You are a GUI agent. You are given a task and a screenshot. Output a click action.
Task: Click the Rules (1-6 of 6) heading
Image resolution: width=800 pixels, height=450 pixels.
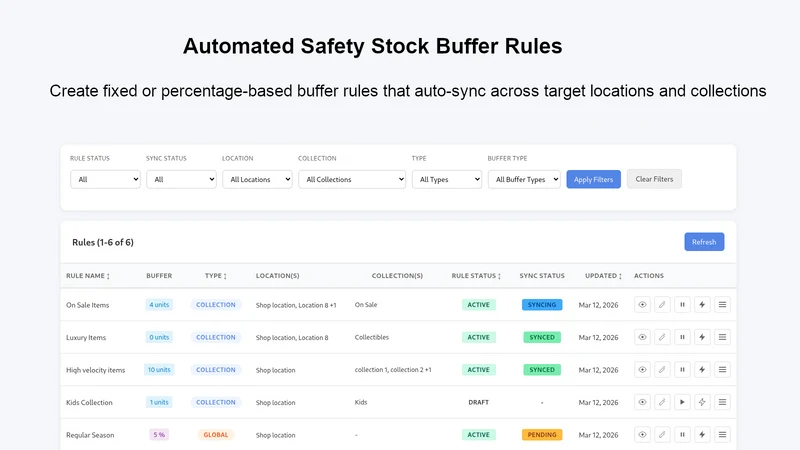pos(103,242)
